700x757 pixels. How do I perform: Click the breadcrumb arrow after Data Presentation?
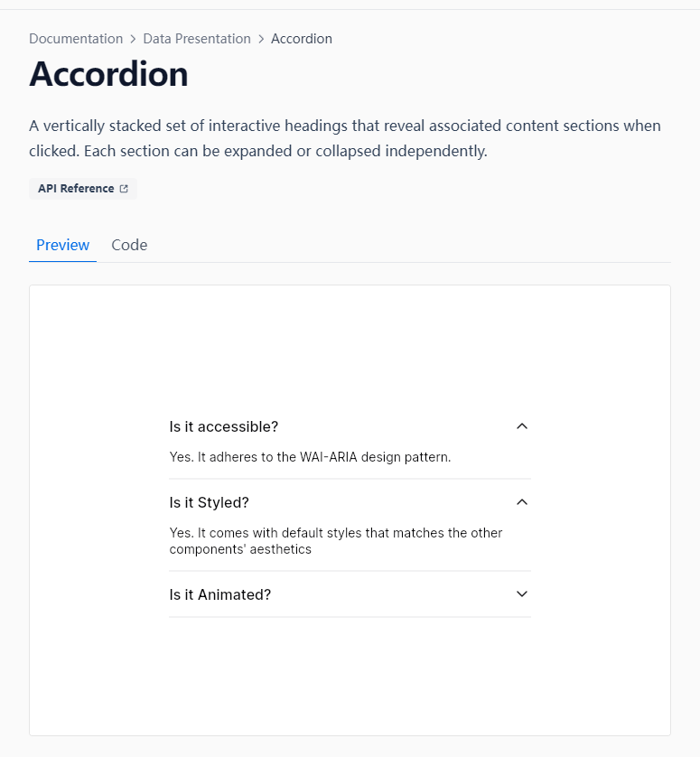[x=261, y=39]
